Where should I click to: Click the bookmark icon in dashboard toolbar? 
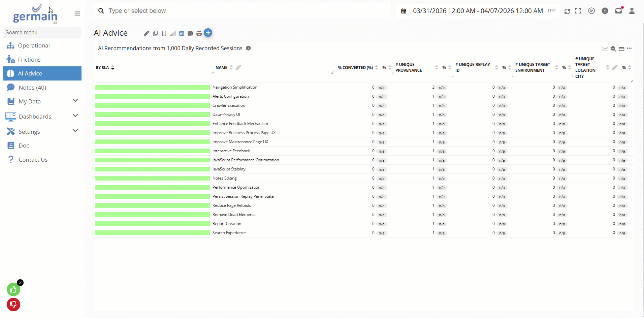pos(164,33)
